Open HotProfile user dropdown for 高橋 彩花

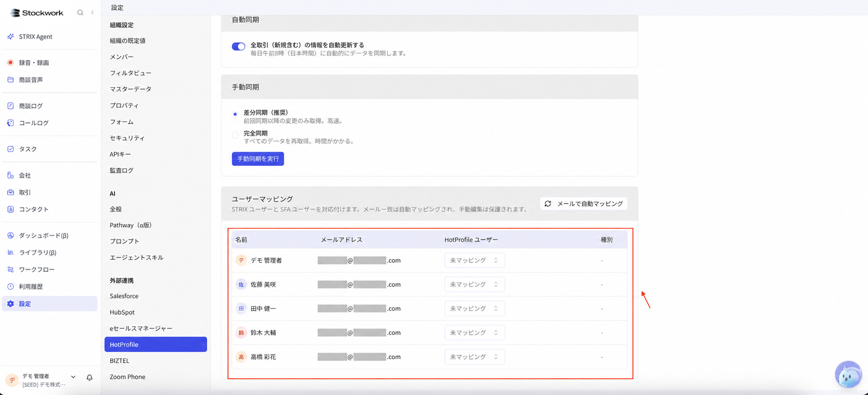(x=475, y=357)
